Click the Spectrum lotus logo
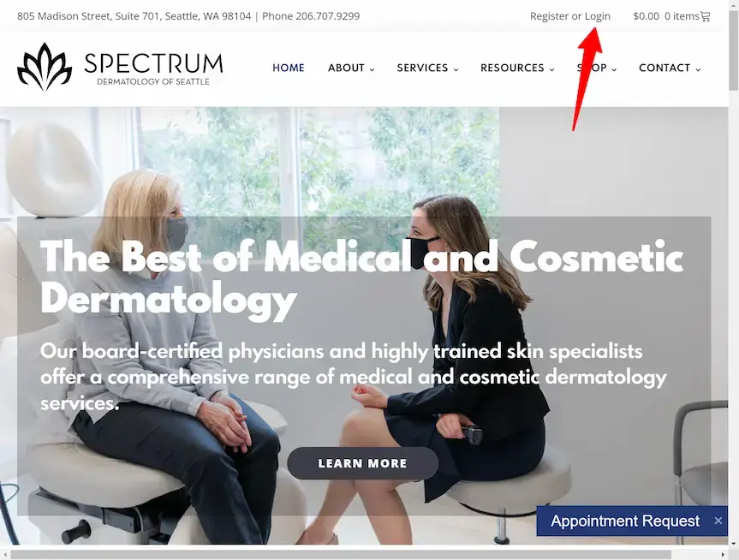The image size is (739, 560). click(x=45, y=67)
